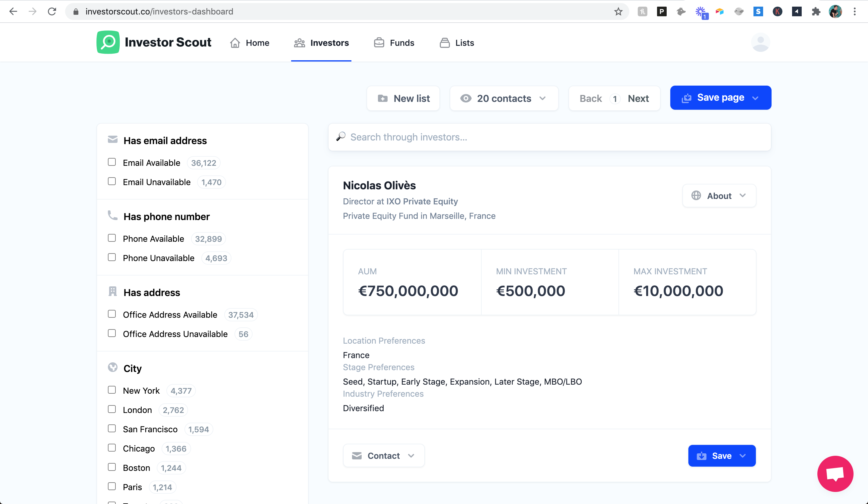Bookmark page with the star icon
The height and width of the screenshot is (504, 868).
(618, 11)
